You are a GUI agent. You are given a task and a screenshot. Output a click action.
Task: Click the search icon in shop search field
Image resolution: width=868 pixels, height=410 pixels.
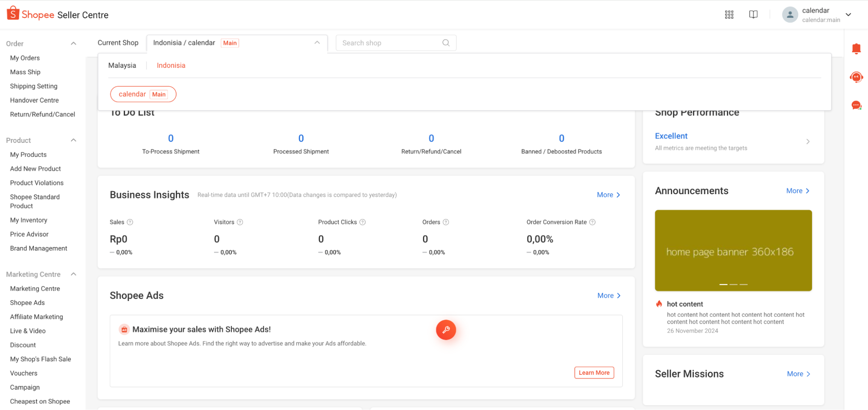pos(446,43)
